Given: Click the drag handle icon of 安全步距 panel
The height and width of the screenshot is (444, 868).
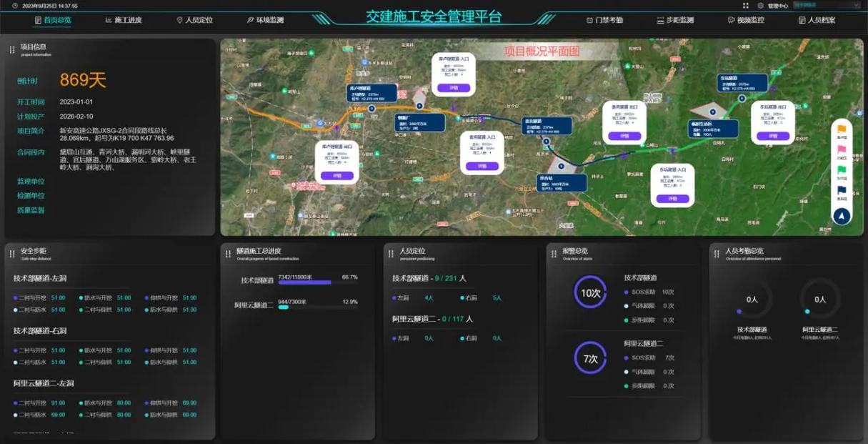Looking at the screenshot, I should [12, 253].
